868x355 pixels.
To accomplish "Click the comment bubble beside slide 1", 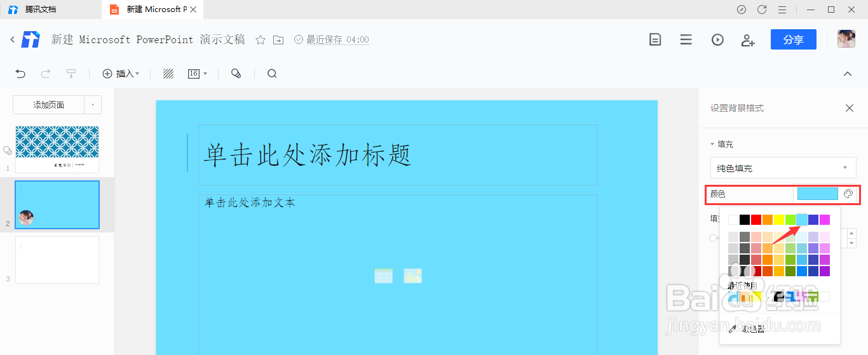I will click(7, 151).
